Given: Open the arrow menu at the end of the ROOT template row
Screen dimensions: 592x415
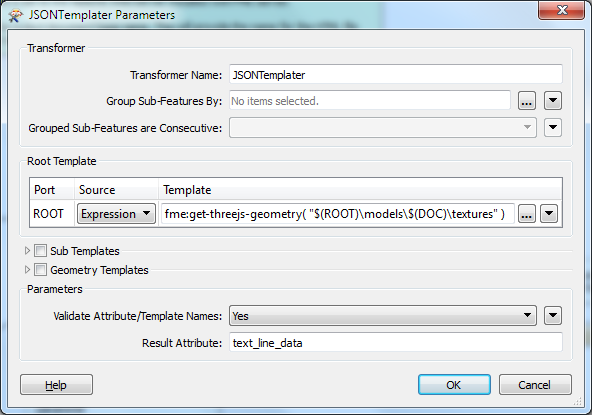Looking at the screenshot, I should [549, 214].
